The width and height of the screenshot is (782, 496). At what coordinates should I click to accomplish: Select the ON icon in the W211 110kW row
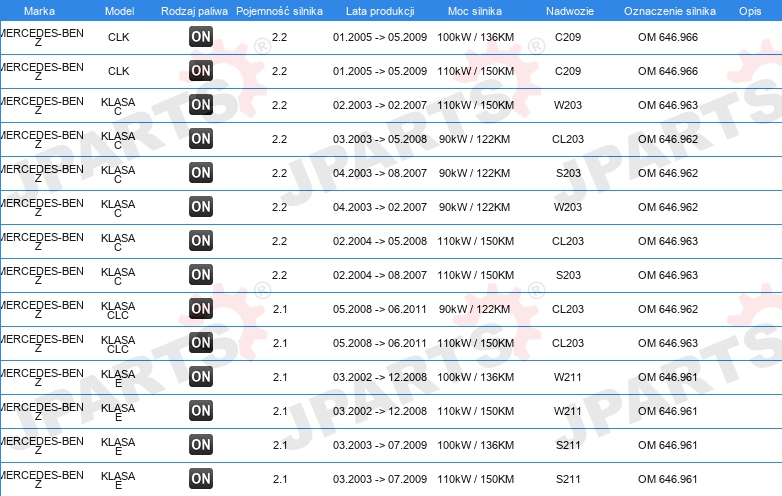pos(201,411)
